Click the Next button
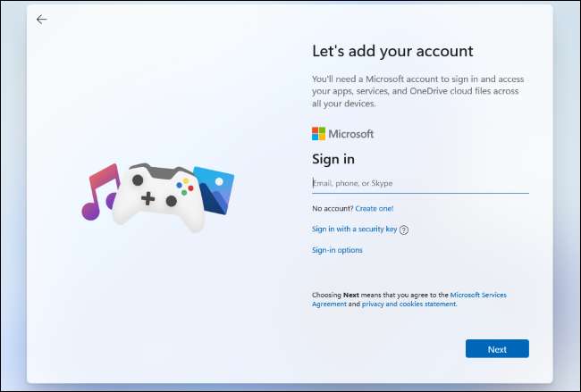581x392 pixels. (497, 348)
